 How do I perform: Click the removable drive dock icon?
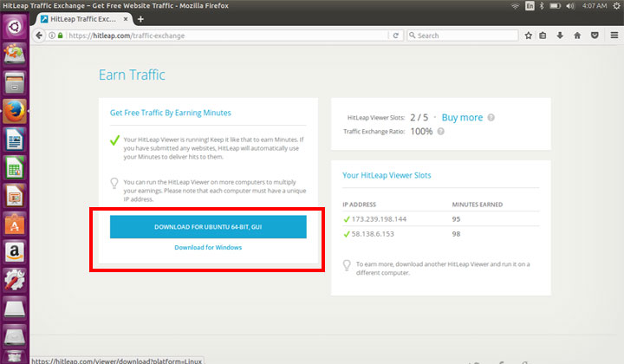click(15, 309)
